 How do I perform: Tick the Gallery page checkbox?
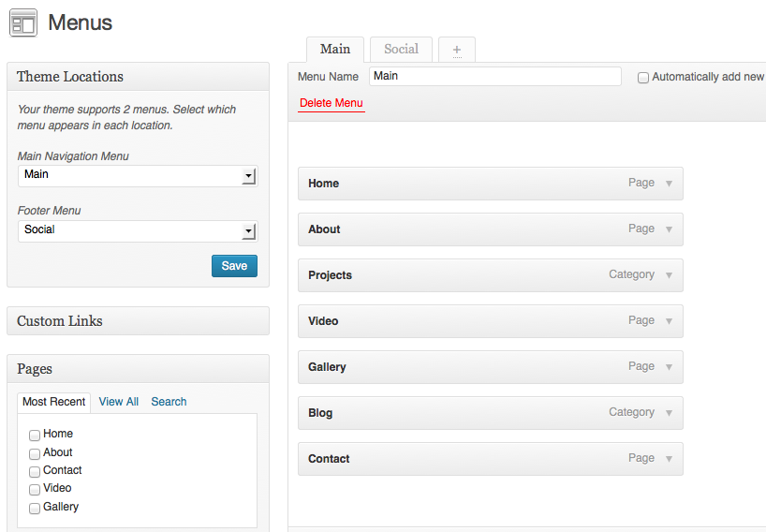point(35,508)
